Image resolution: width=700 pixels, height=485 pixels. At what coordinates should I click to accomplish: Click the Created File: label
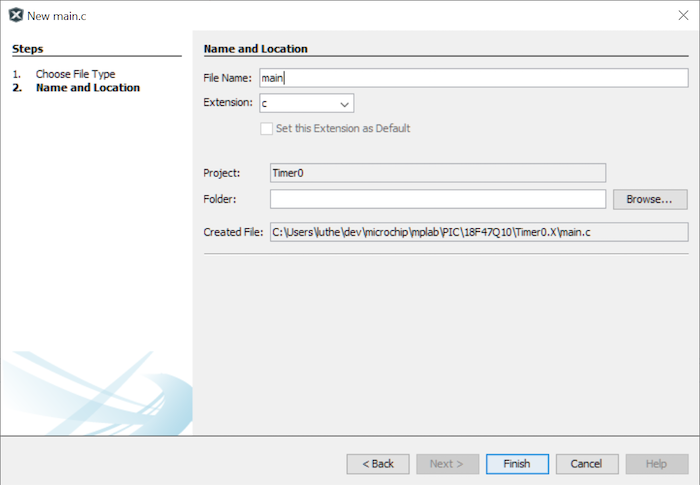[233, 232]
